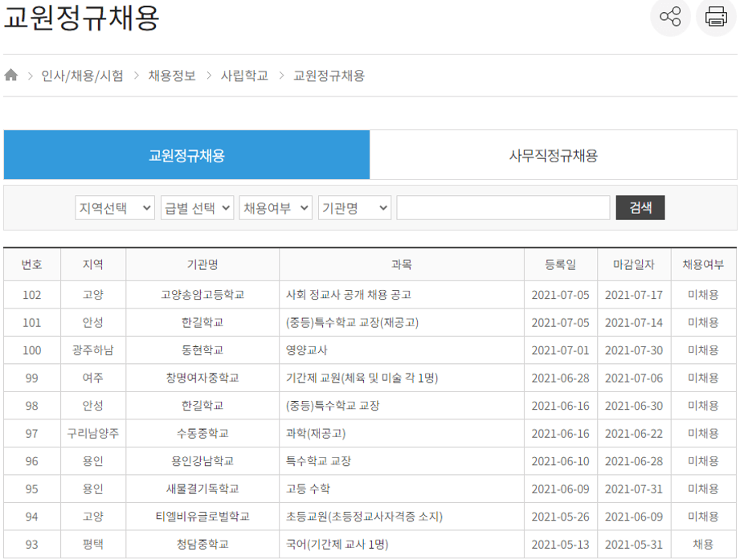Open 사립학교 breadcrumb link
This screenshot has width=740, height=560.
(244, 76)
